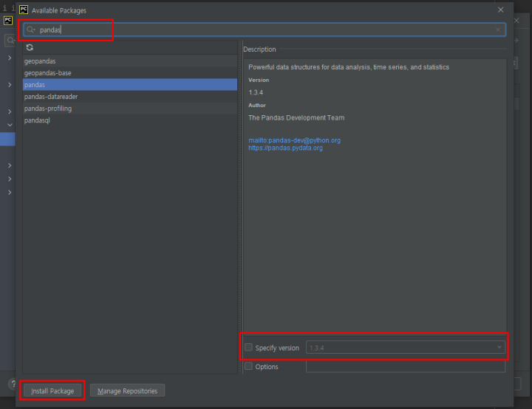The height and width of the screenshot is (409, 532).
Task: Open the https://pandas.pydata.org link
Action: pos(285,148)
